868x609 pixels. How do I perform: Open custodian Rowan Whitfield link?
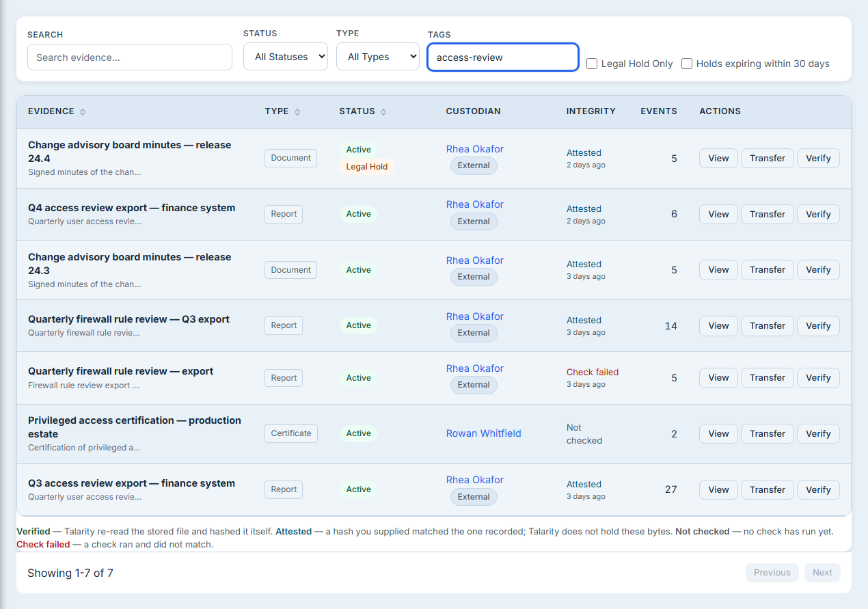point(483,433)
